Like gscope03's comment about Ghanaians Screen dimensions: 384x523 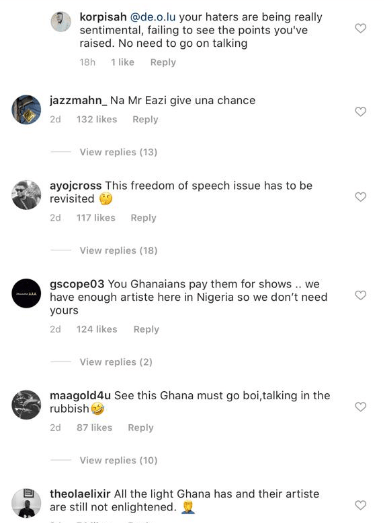pyautogui.click(x=360, y=295)
